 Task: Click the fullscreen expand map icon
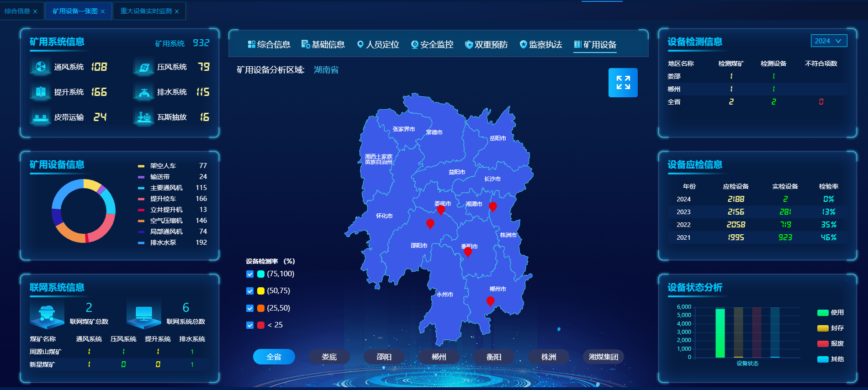(x=623, y=83)
